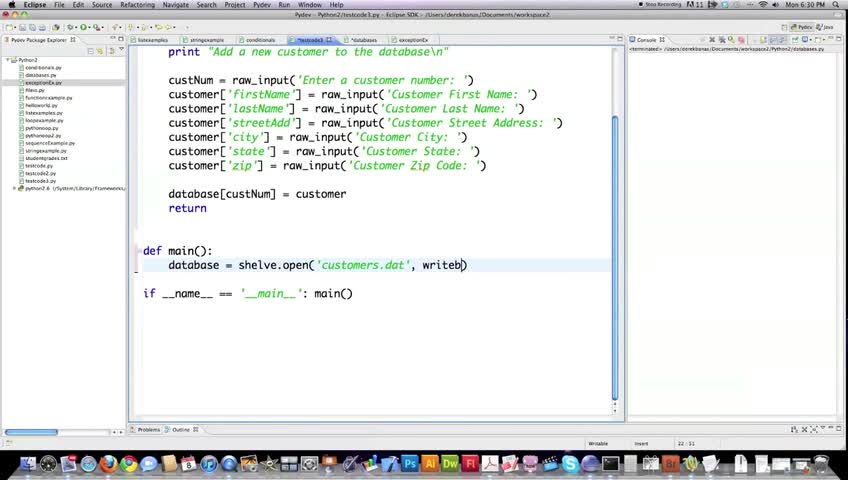Close the testcode3 editor tab
848x480 pixels.
[x=329, y=40]
